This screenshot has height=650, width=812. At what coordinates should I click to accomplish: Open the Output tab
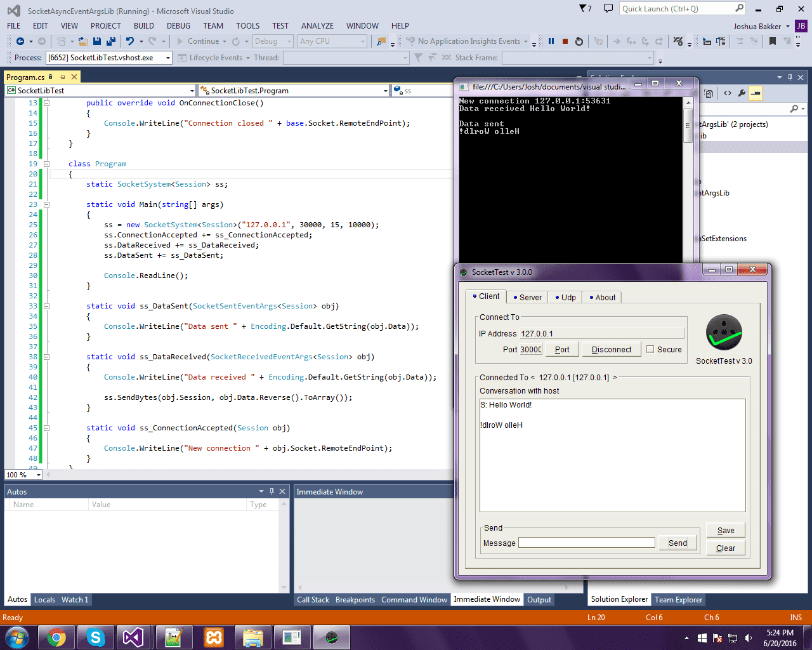point(539,600)
